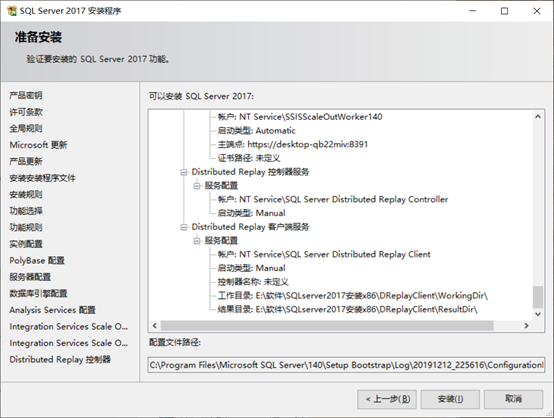Click the tree view scroll down arrow
This screenshot has height=418, width=554.
[x=538, y=314]
